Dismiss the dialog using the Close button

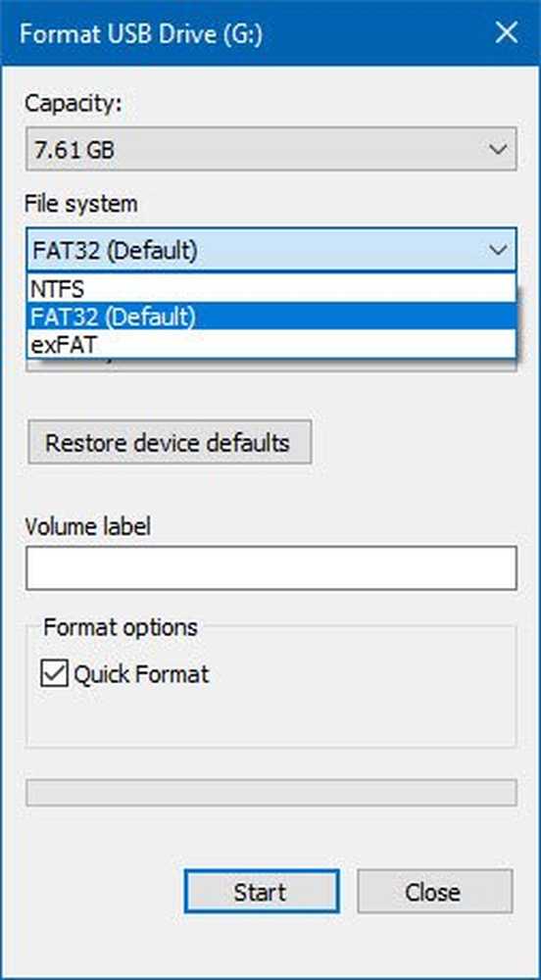click(435, 891)
